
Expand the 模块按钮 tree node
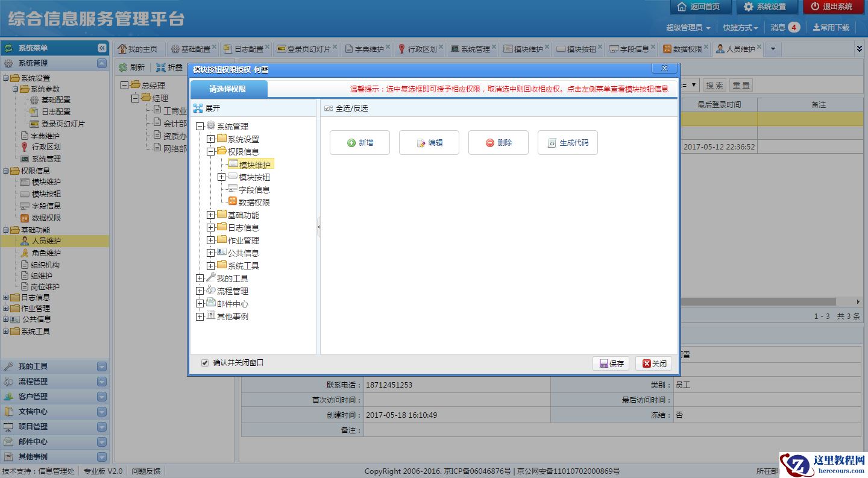click(221, 177)
